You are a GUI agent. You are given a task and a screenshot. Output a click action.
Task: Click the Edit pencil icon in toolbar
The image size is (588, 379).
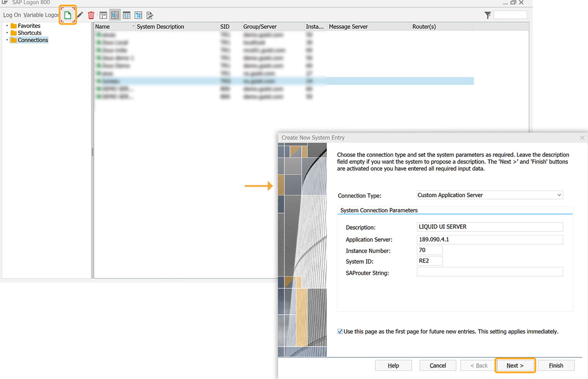click(80, 15)
